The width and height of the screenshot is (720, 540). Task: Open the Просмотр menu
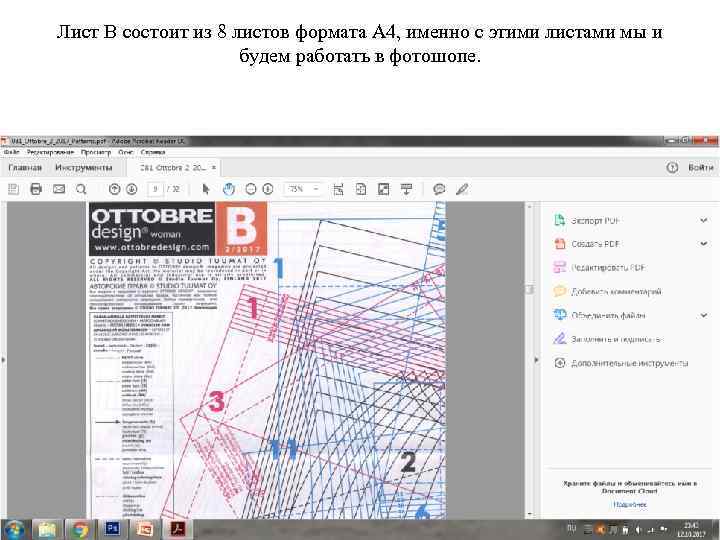click(x=96, y=152)
